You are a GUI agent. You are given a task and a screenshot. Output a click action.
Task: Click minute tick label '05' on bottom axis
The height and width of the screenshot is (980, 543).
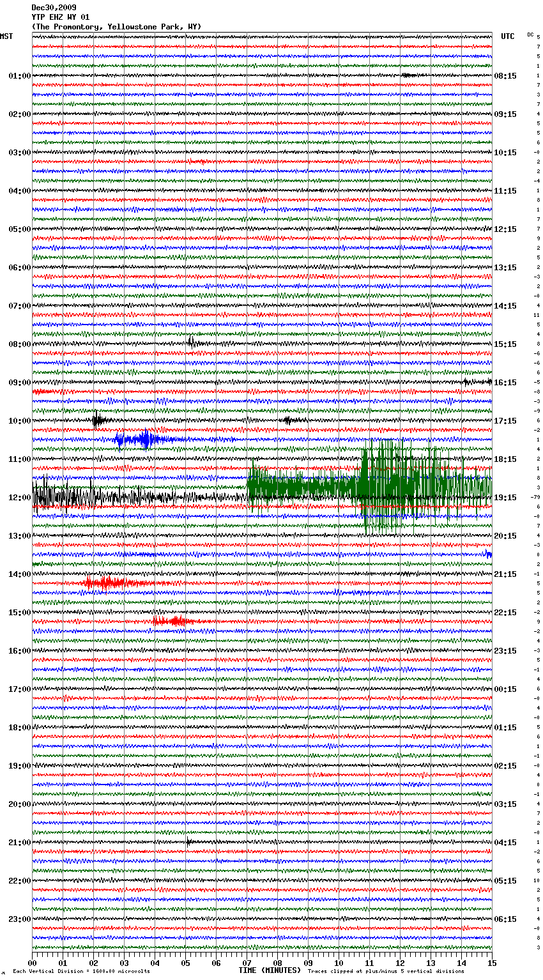(x=185, y=963)
